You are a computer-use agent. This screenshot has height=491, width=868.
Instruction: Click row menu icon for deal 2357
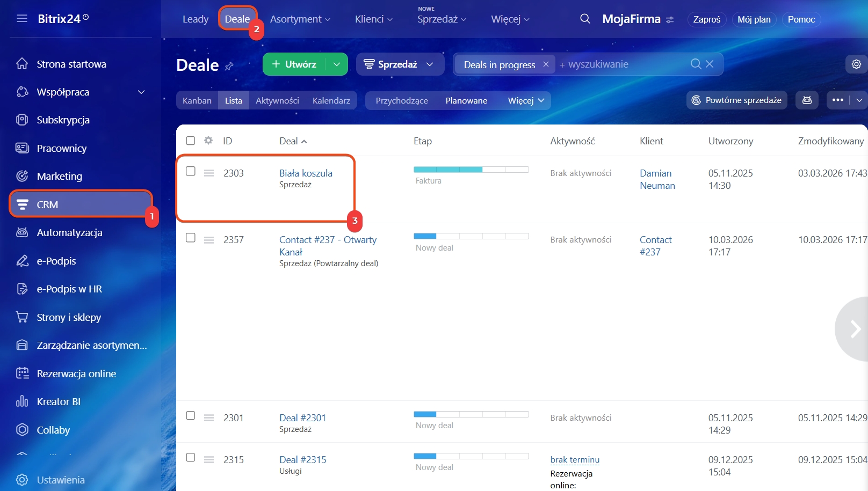point(209,240)
